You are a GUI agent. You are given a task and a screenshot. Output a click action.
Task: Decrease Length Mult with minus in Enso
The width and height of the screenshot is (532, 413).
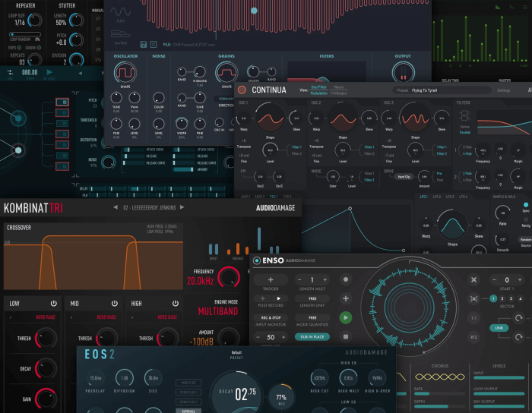pyautogui.click(x=299, y=279)
